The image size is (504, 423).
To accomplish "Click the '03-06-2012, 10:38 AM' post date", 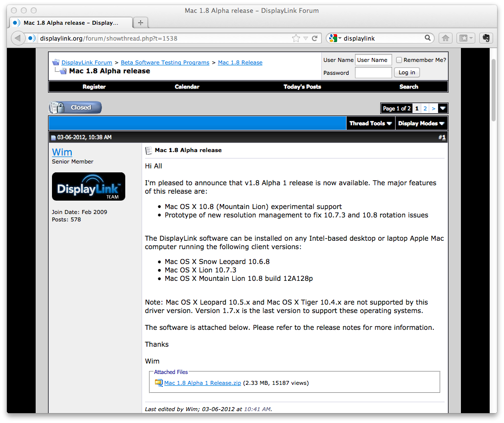I will [85, 137].
